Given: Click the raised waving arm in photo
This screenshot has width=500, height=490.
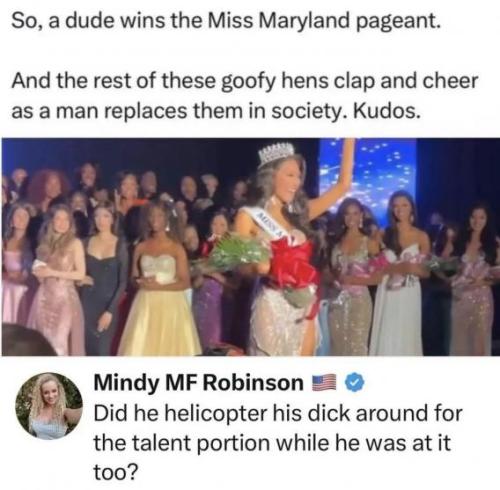Looking at the screenshot, I should pyautogui.click(x=332, y=180).
